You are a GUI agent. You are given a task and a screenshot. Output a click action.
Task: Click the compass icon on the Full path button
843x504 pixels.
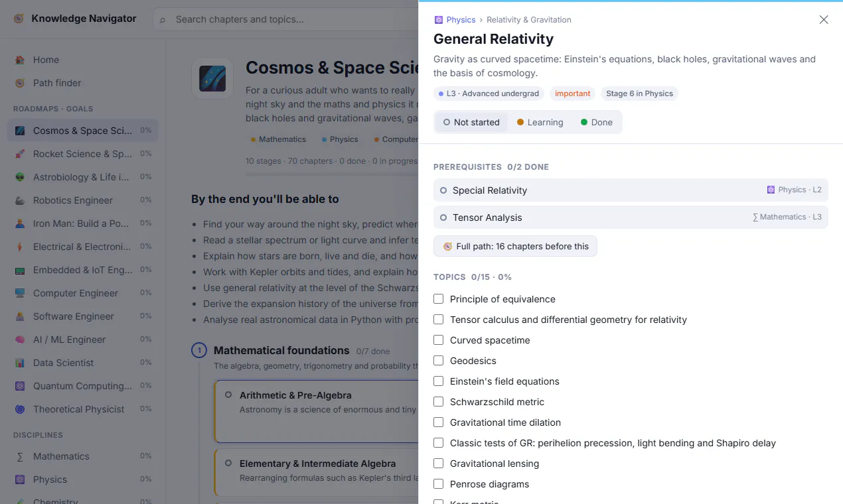click(447, 246)
